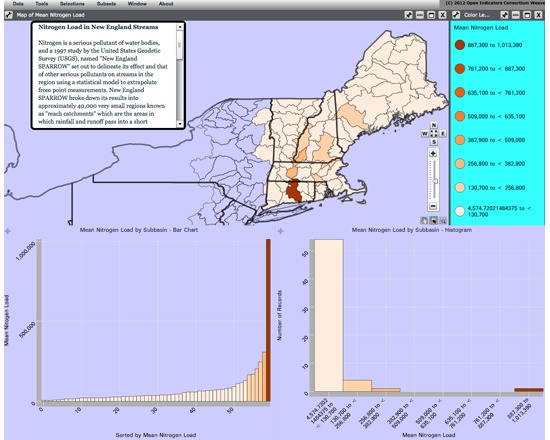Click the bar chart panel plus handle
Image resolution: width=550 pixels, height=440 pixels.
coord(8,231)
